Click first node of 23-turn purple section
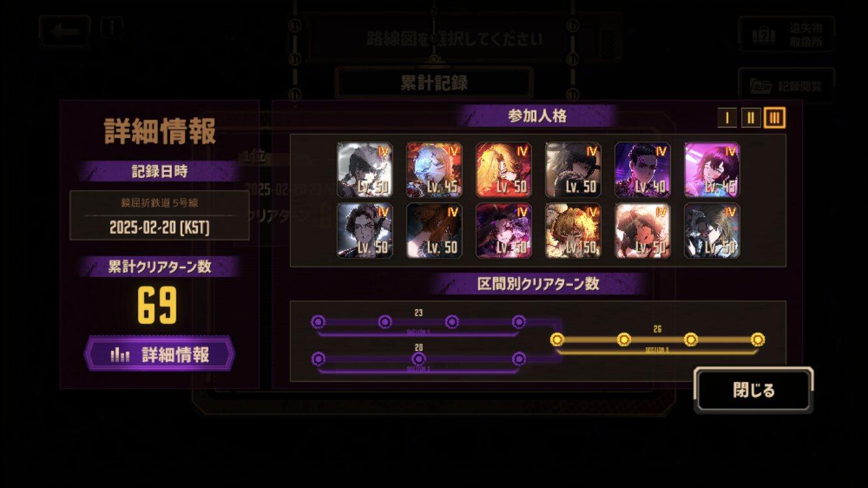 click(318, 321)
